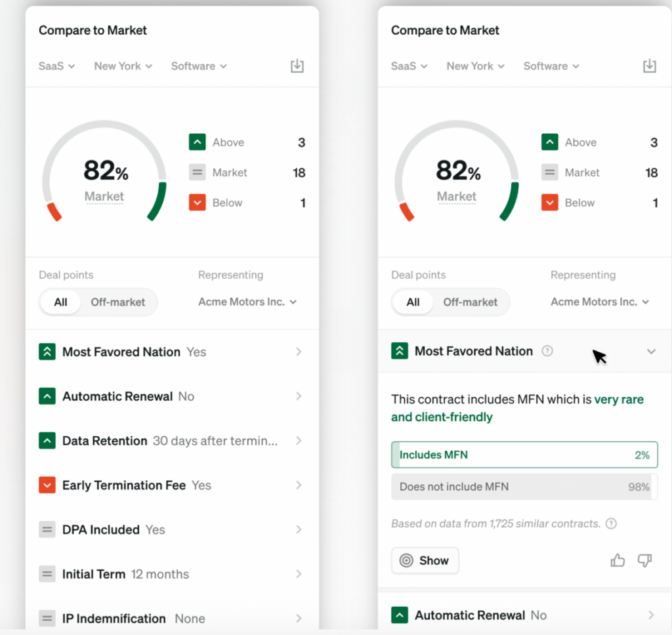
Task: Click the download icon in left panel
Action: (297, 66)
